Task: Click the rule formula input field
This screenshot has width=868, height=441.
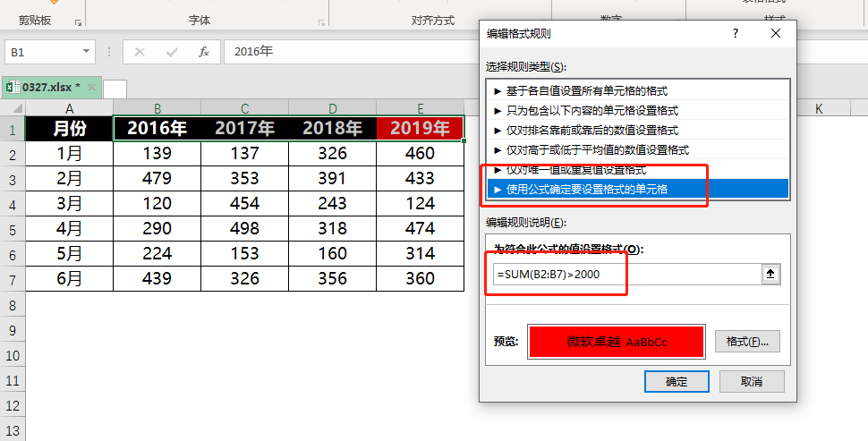Action: pos(628,274)
